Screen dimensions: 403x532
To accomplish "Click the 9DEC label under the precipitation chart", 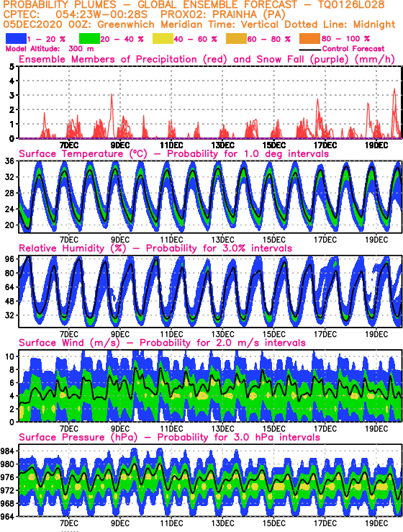I will click(120, 145).
